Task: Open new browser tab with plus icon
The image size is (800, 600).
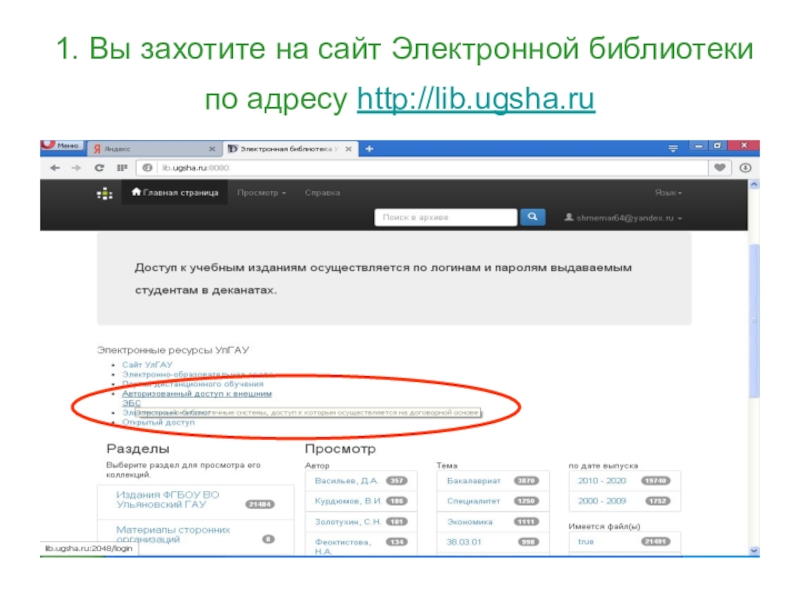Action: 369,148
